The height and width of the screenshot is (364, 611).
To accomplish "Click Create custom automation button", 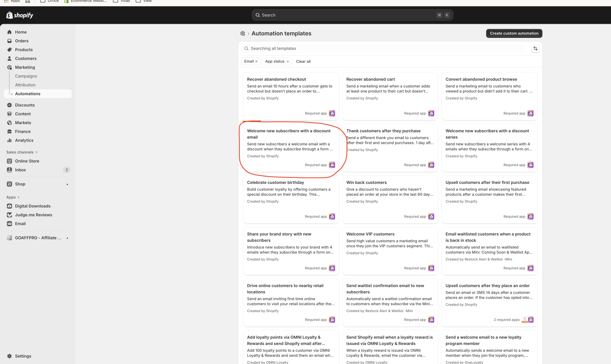I will pos(514,33).
